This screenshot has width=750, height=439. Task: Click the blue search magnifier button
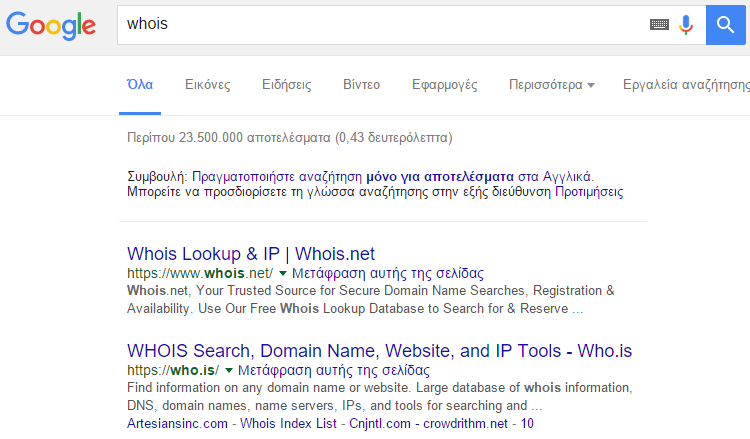click(725, 25)
